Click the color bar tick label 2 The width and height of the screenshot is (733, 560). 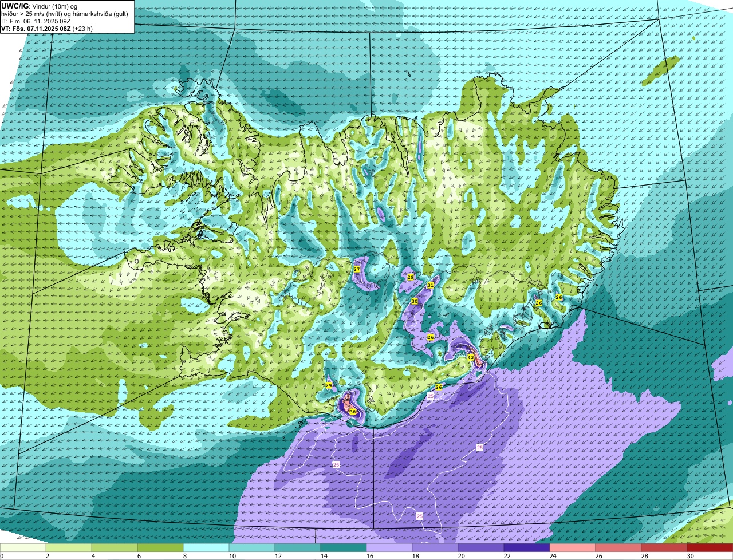[47, 556]
